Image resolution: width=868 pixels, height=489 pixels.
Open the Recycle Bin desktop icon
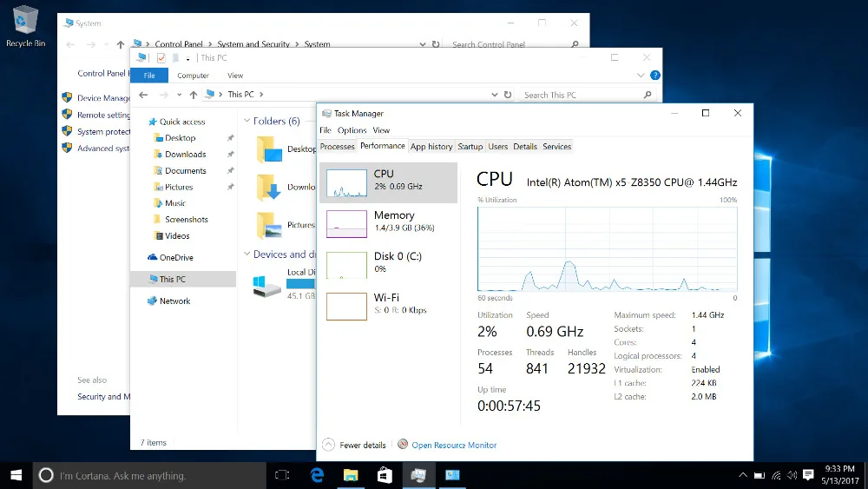(25, 27)
